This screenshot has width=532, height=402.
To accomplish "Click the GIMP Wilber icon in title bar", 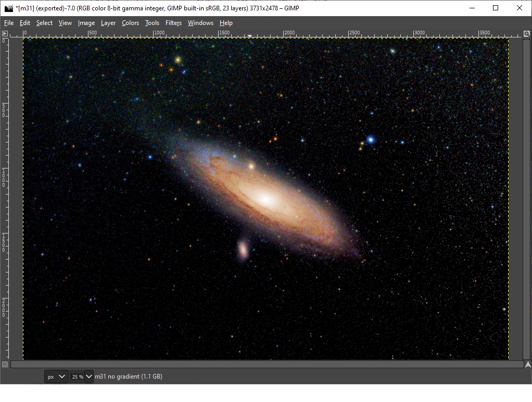I will tap(8, 8).
